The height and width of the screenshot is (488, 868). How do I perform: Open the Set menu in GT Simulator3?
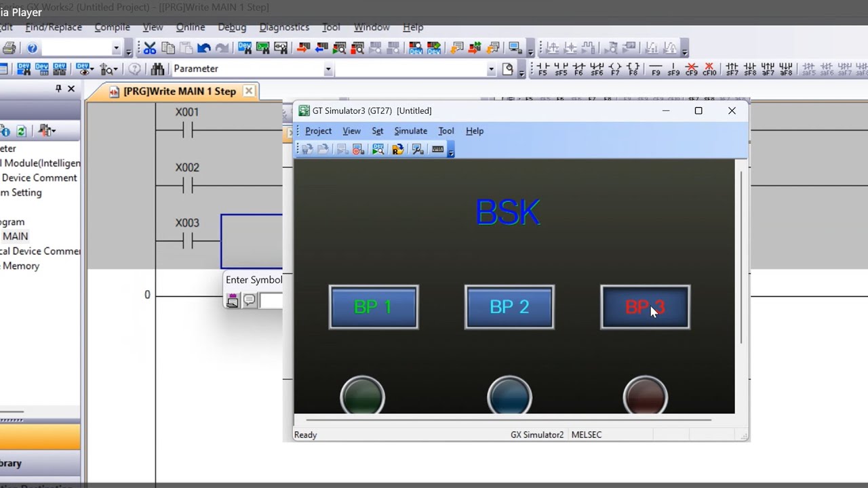click(x=377, y=131)
